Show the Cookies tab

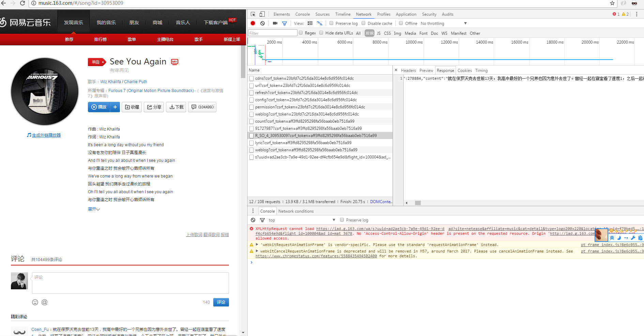[464, 70]
